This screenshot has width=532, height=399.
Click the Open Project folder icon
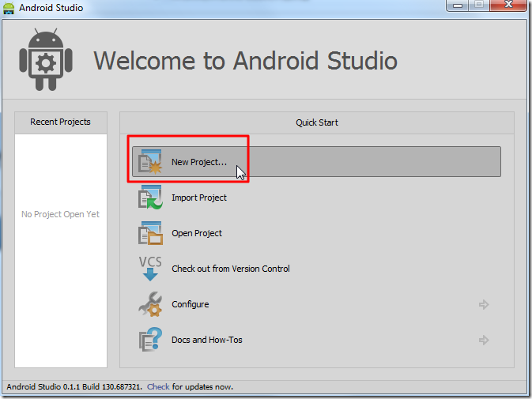point(150,233)
